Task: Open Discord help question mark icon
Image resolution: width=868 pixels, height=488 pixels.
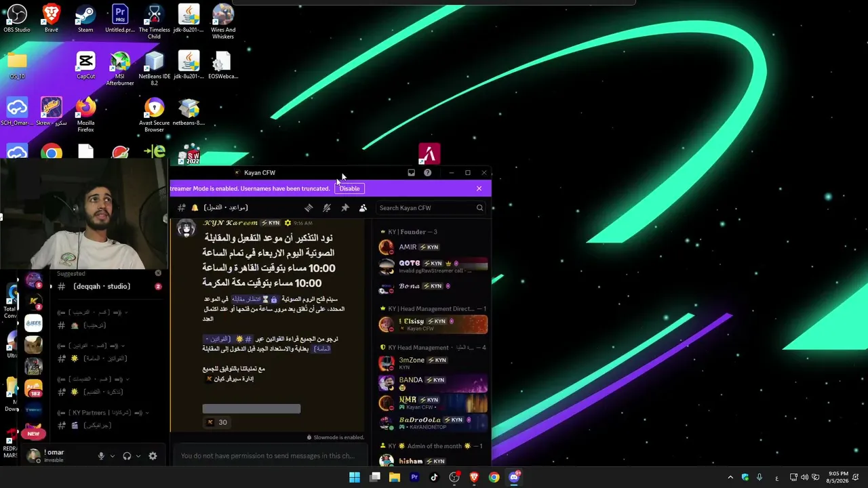Action: coord(427,173)
